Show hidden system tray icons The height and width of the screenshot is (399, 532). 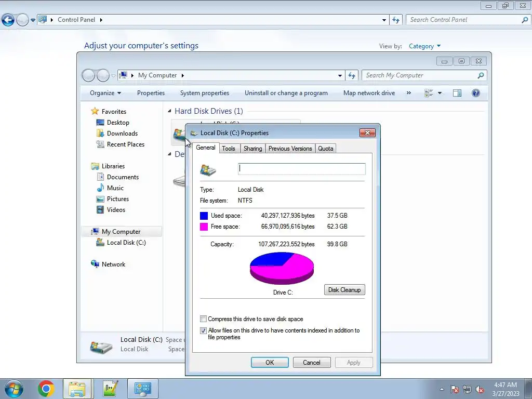coord(442,389)
